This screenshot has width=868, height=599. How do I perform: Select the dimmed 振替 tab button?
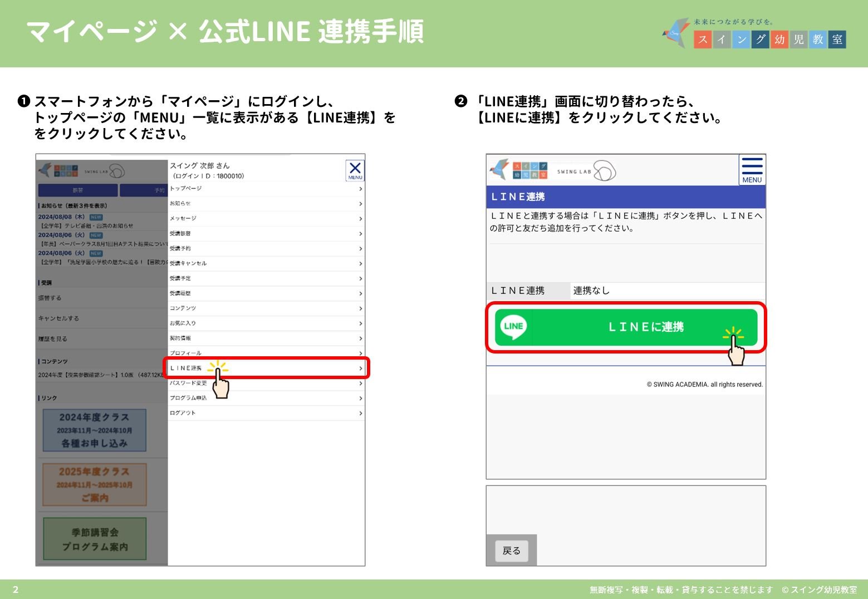[77, 190]
